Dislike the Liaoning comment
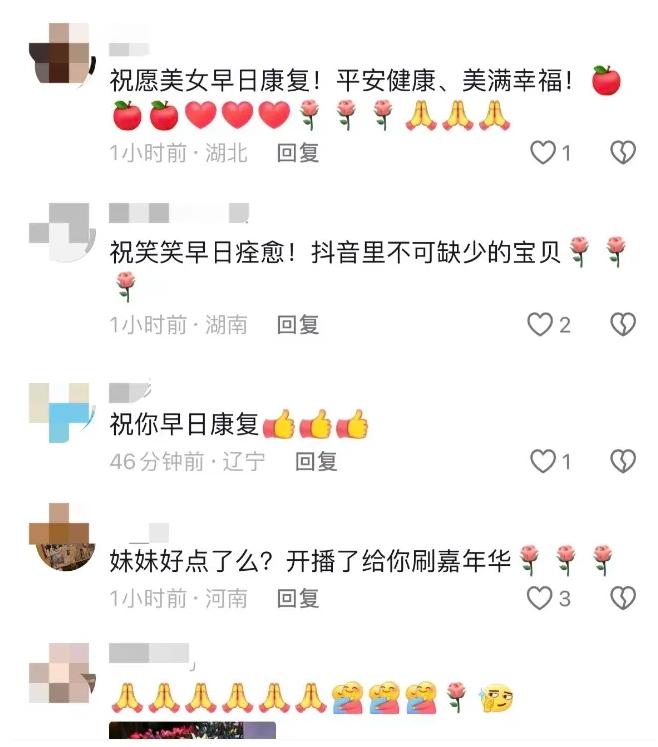The image size is (658, 747). tap(623, 462)
